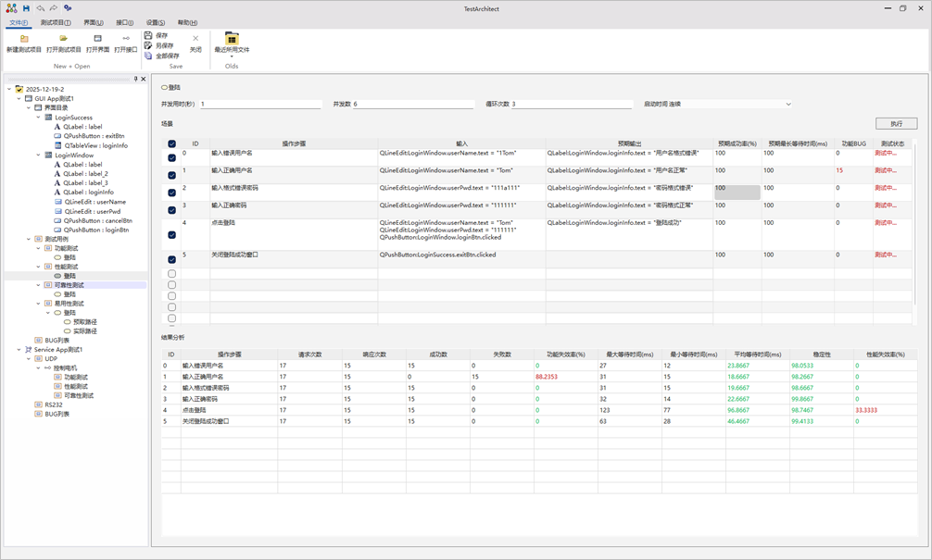Click the 并发数 input field

tap(412, 105)
